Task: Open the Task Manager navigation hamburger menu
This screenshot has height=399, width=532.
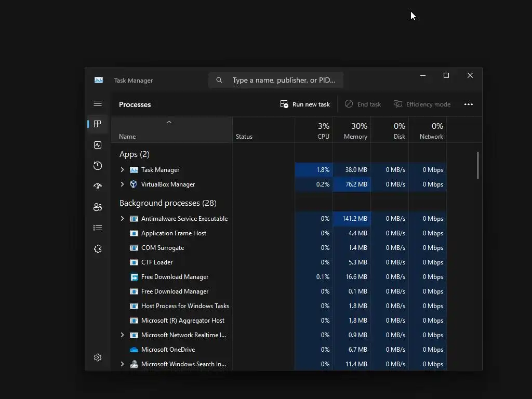Action: 98,103
